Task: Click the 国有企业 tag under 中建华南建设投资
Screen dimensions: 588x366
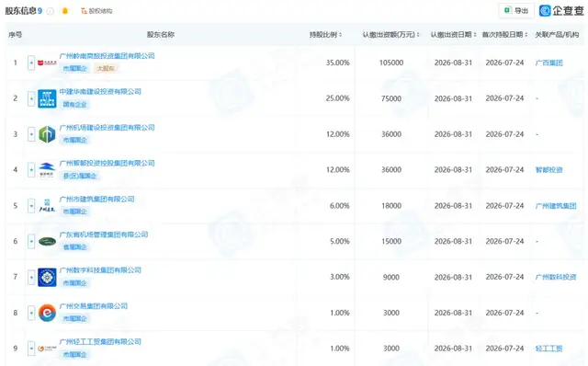Action: pyautogui.click(x=74, y=104)
